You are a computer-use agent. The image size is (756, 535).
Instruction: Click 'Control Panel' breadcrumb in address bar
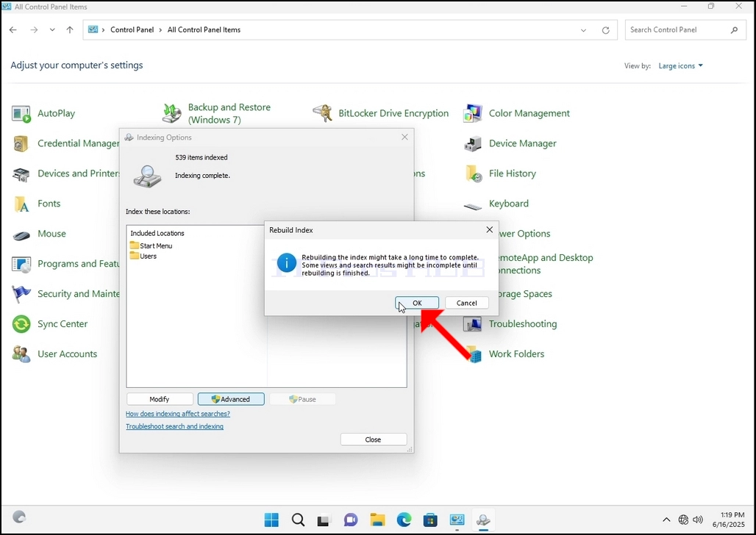pos(132,29)
